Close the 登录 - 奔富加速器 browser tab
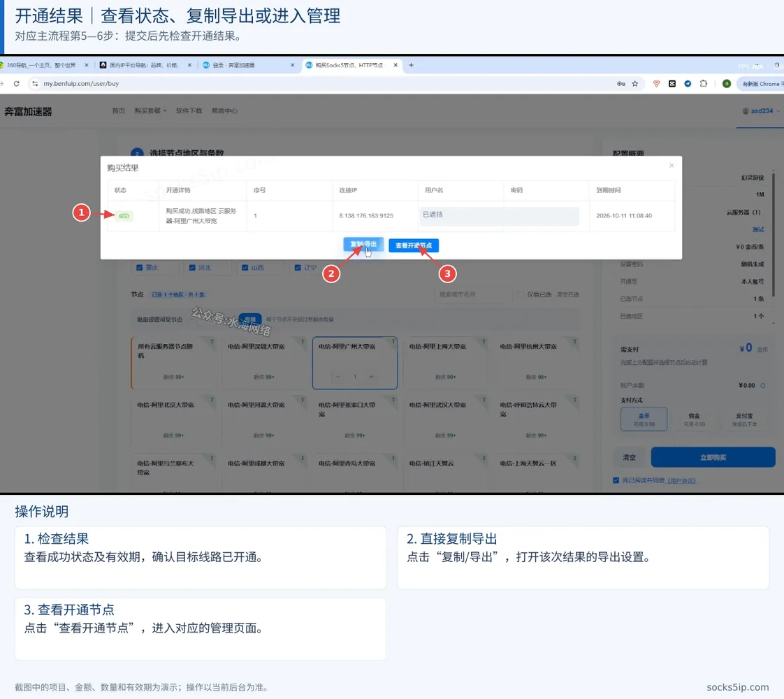Screen dimensions: 784x699 [x=293, y=65]
